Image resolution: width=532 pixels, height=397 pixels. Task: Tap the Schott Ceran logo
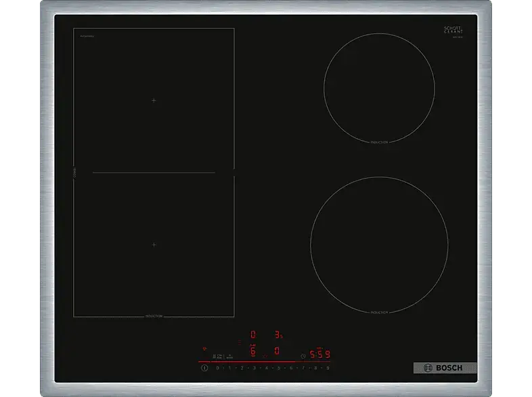(x=452, y=31)
